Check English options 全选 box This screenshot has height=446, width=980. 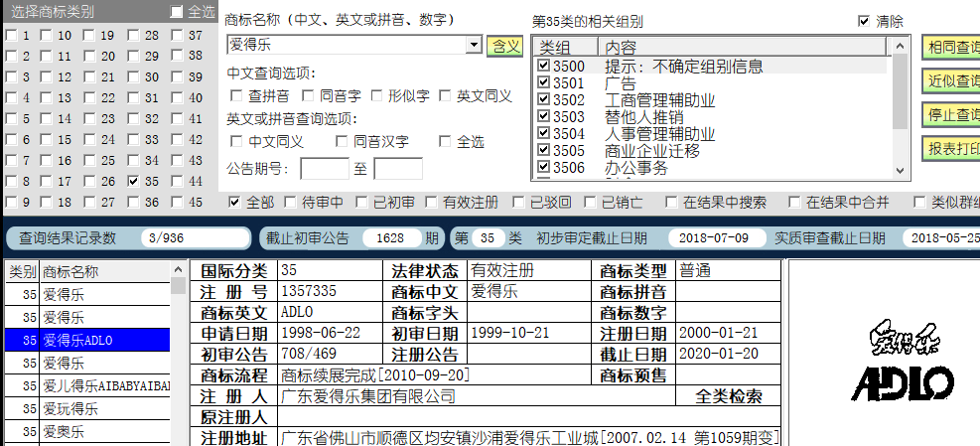[445, 141]
